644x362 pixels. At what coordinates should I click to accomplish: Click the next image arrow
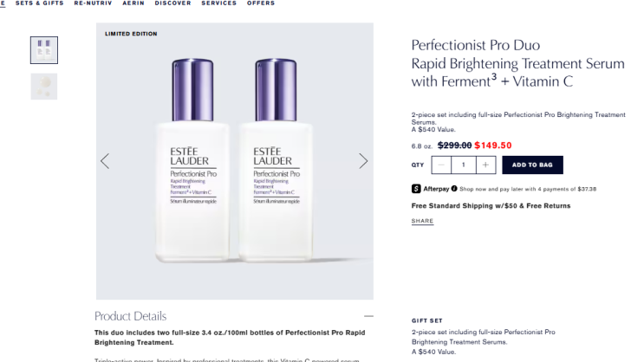pos(363,161)
